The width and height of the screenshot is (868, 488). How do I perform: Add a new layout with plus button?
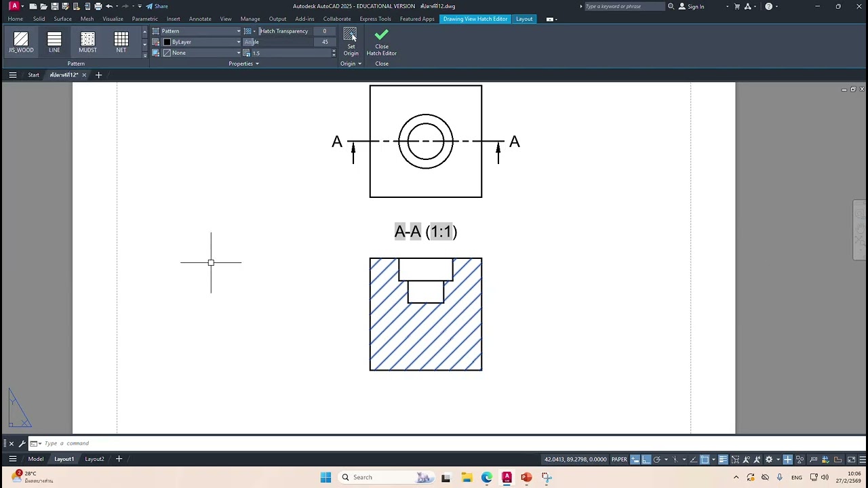119,459
